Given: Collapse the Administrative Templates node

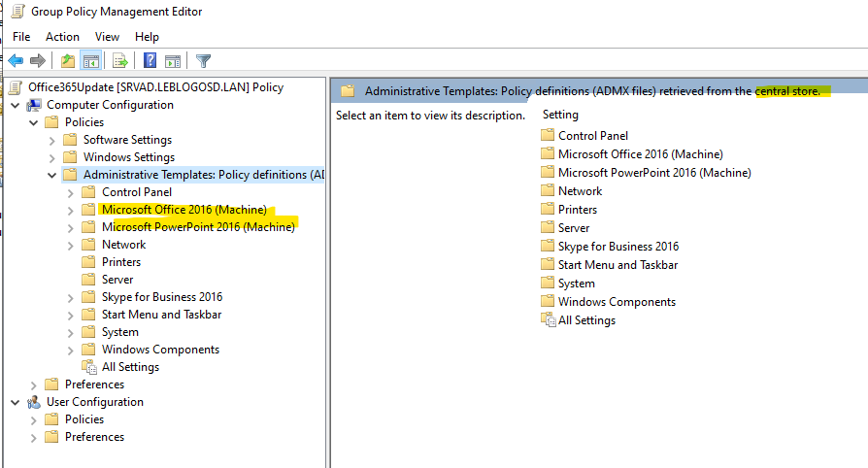Looking at the screenshot, I should pos(52,175).
